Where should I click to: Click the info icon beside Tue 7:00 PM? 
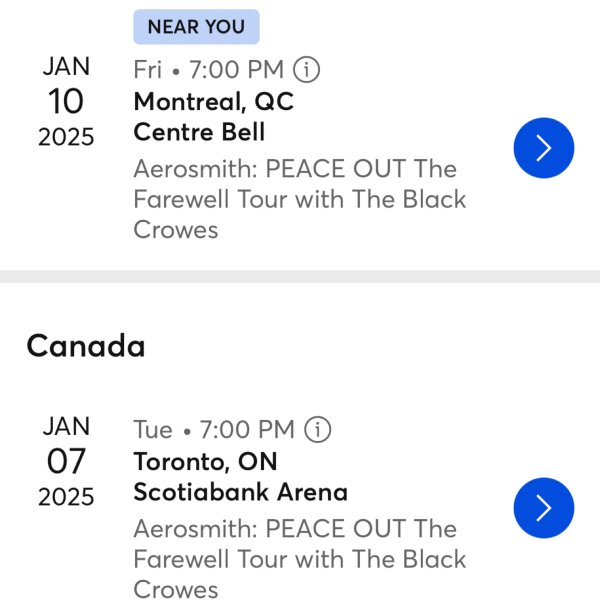[x=318, y=430]
